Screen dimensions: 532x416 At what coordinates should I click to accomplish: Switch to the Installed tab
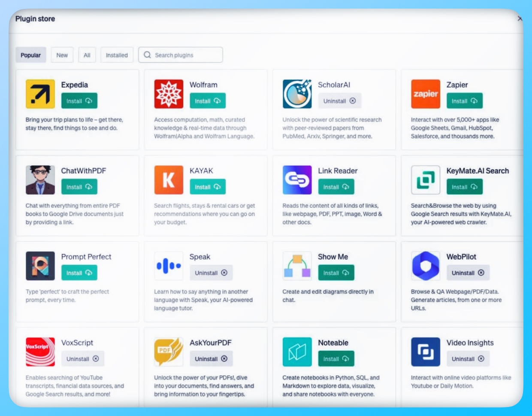(117, 55)
